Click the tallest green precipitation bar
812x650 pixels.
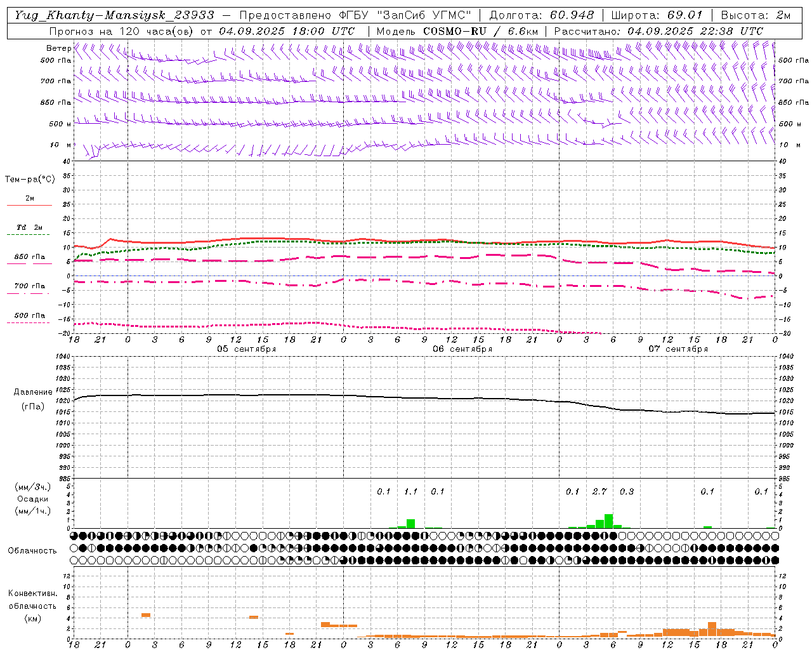(x=608, y=521)
